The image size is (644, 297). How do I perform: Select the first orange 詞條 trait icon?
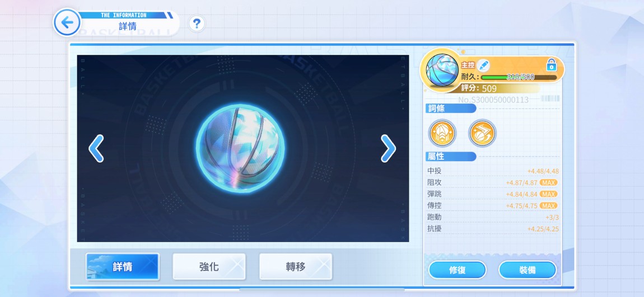pos(442,133)
